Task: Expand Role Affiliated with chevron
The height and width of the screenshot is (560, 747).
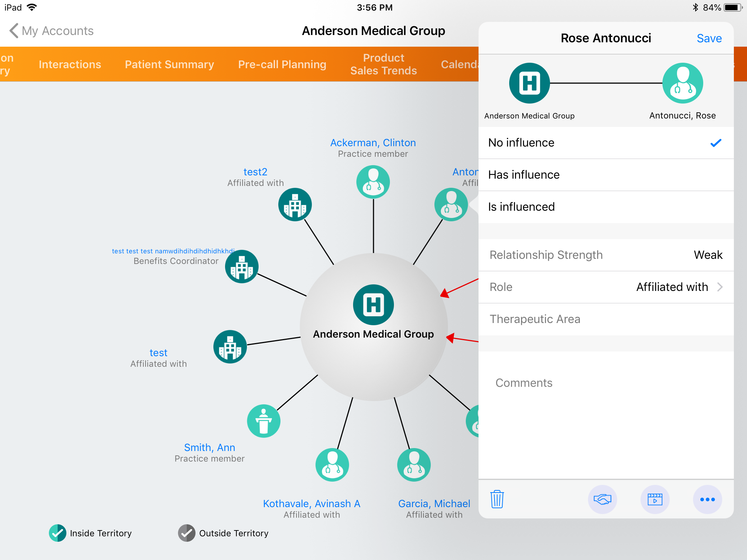Action: 720,287
